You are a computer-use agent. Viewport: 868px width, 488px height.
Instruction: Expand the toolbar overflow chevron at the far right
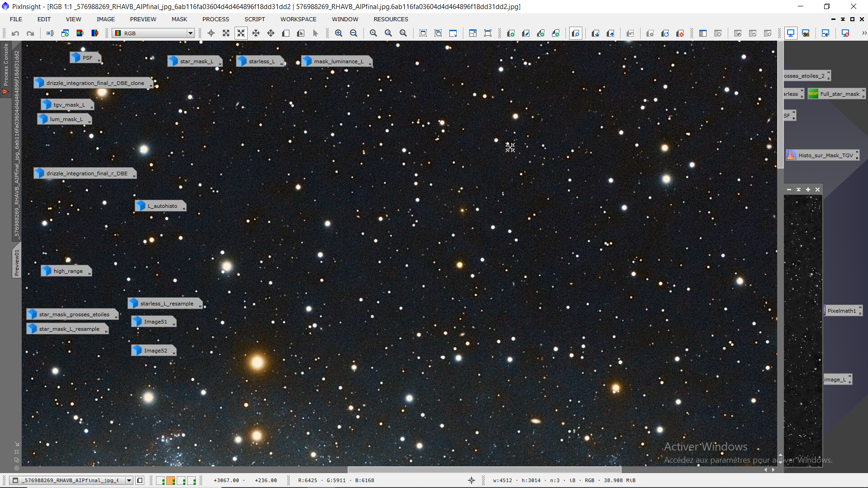864,33
